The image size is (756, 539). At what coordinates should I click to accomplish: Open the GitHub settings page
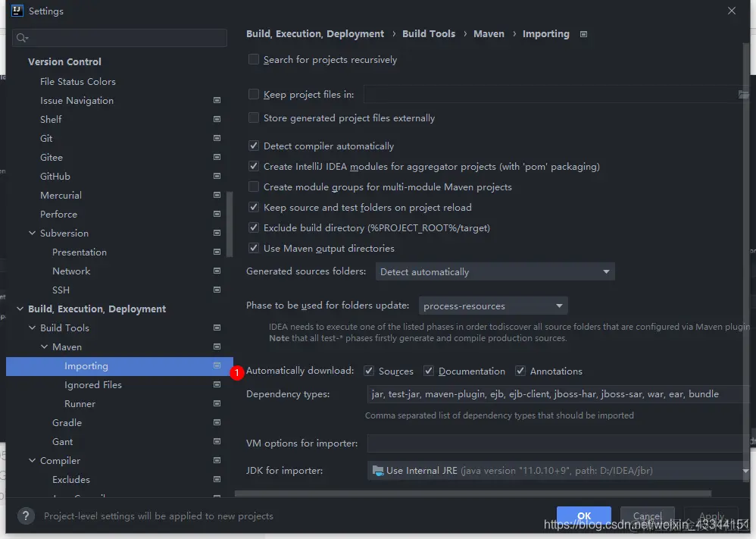click(x=55, y=176)
